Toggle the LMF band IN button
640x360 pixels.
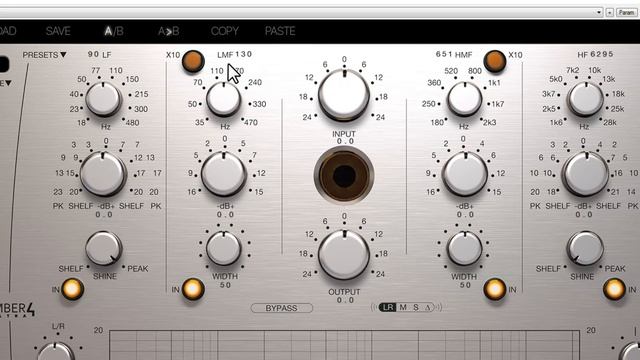(x=193, y=289)
